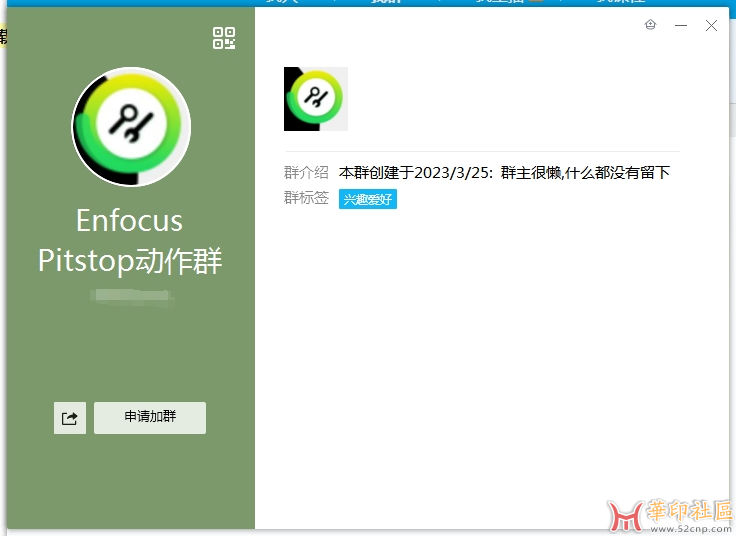Click the report group icon at top
The height and width of the screenshot is (536, 736).
(650, 25)
